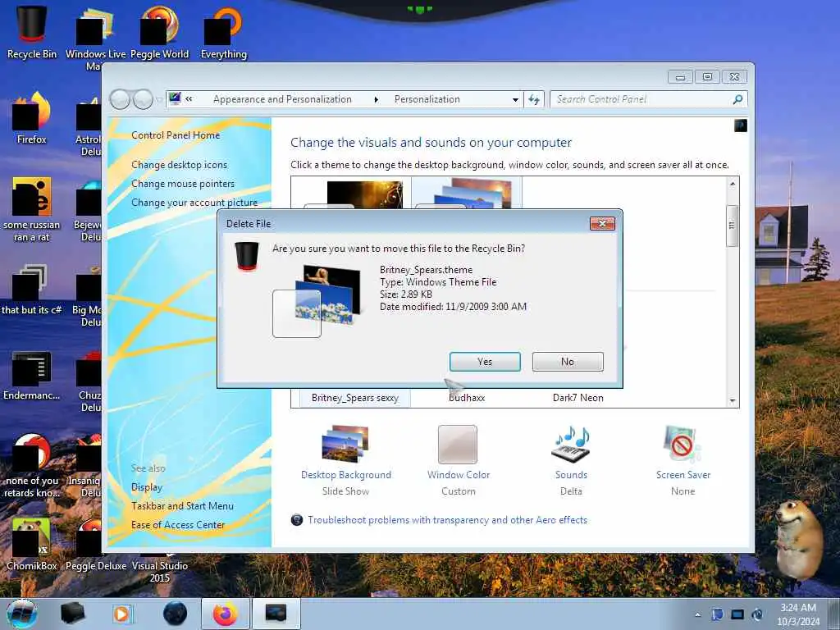Open Taskbar and Start Menu link
Viewport: 840px width, 630px height.
183,505
